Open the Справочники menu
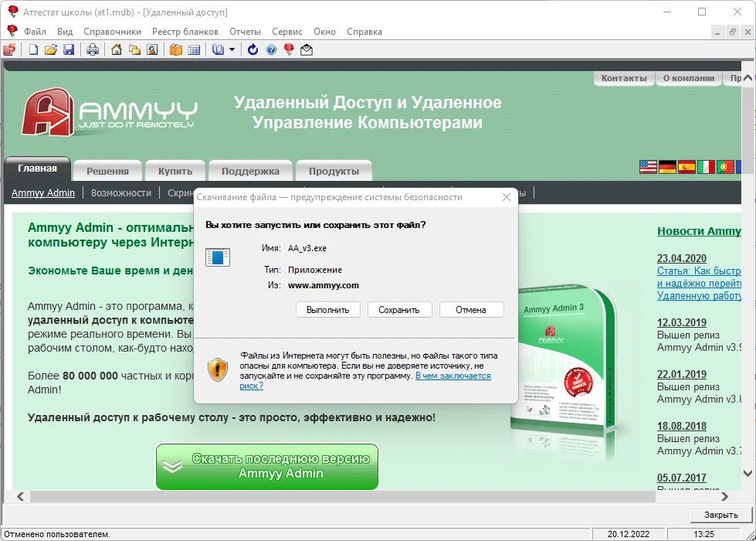The height and width of the screenshot is (541, 756). pos(112,32)
